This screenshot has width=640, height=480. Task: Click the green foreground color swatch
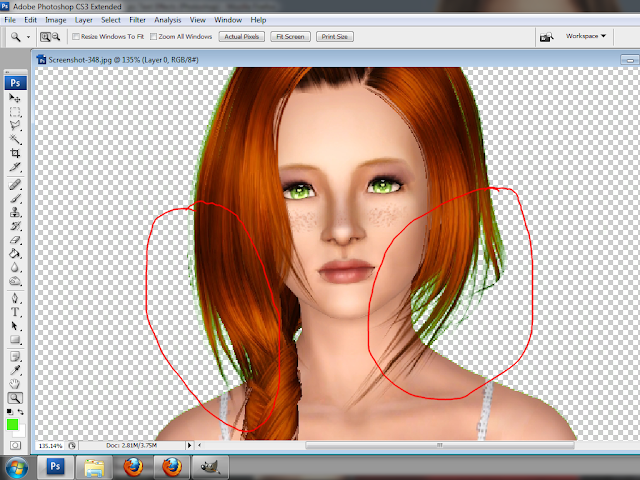coord(12,424)
